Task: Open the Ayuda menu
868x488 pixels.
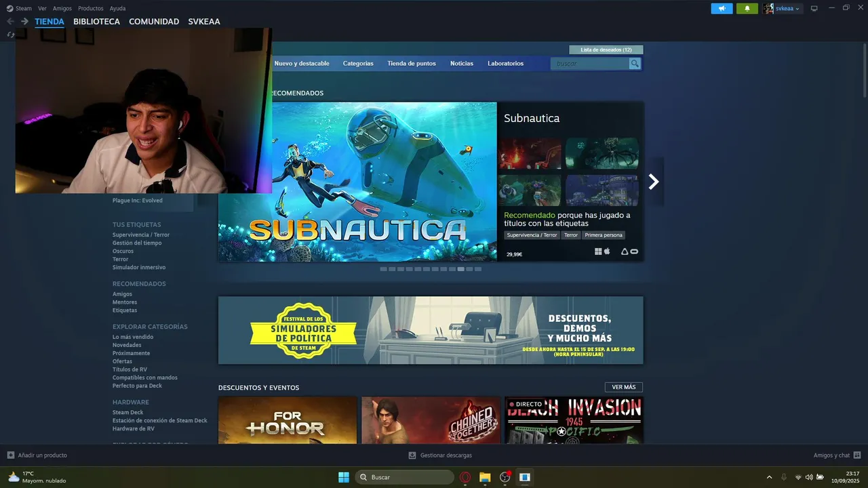Action: tap(117, 9)
